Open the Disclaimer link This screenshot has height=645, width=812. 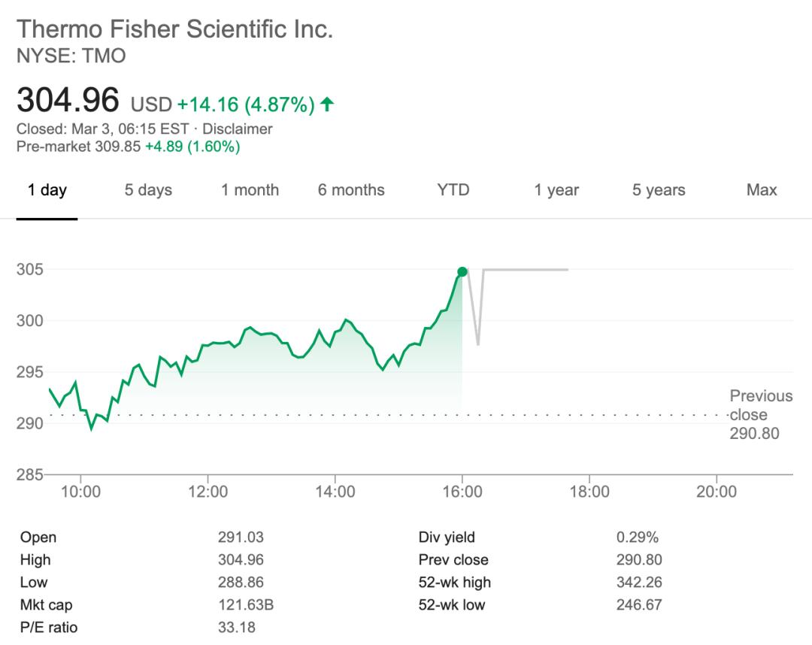click(238, 129)
